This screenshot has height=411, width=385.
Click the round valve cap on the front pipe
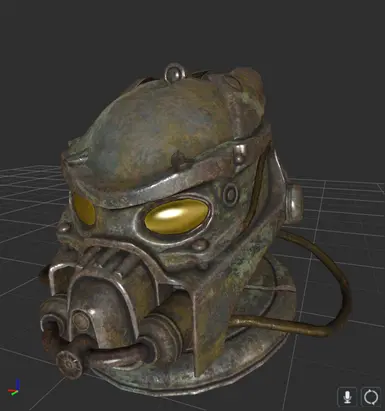tap(69, 364)
